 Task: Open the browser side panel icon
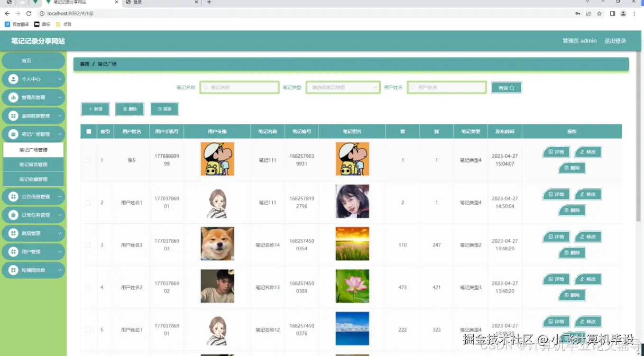tap(612, 14)
